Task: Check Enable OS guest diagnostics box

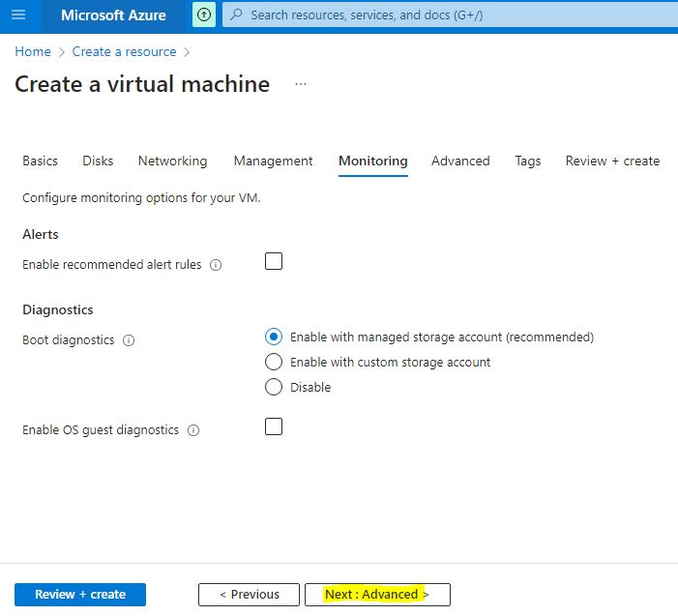Action: (x=274, y=426)
